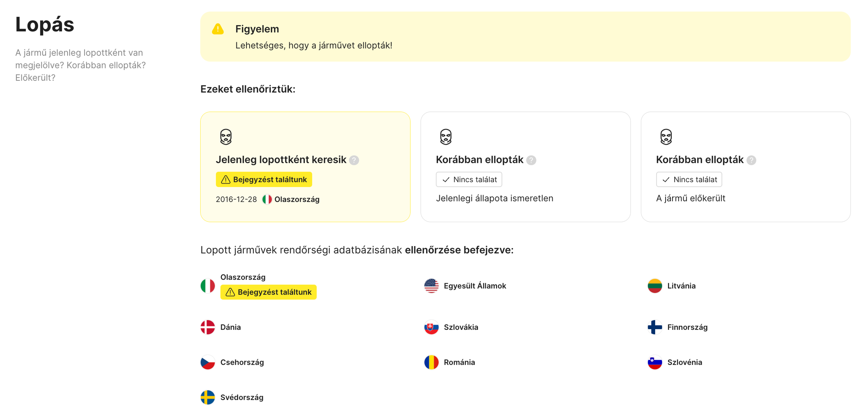The image size is (868, 419).
Task: Click the Slovakia flag icon
Action: (431, 327)
